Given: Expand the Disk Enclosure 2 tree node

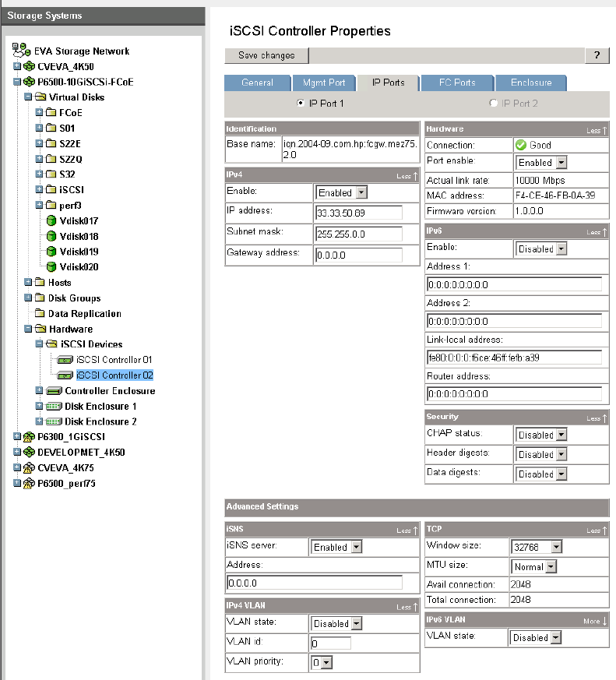Looking at the screenshot, I should [39, 421].
